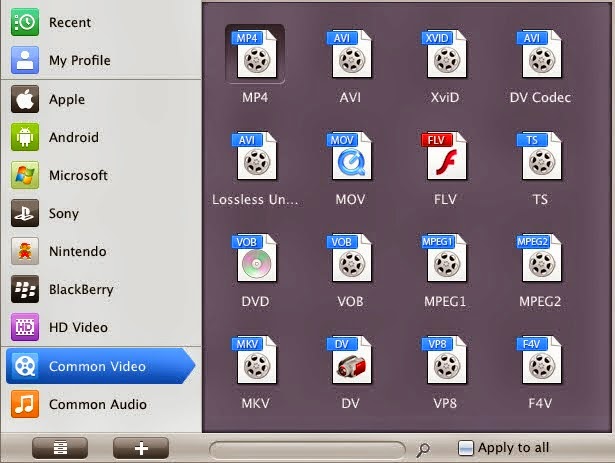Image resolution: width=615 pixels, height=463 pixels.
Task: Click the DV Codec label text
Action: click(540, 97)
